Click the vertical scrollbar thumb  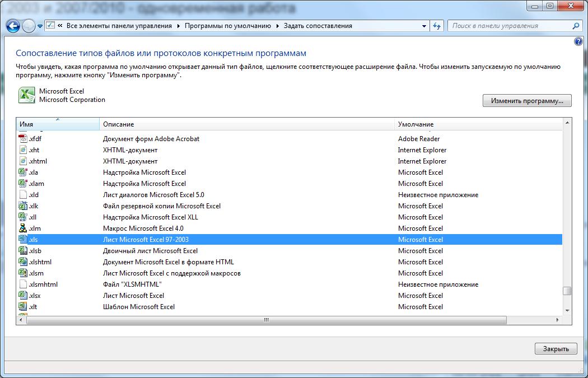point(567,291)
